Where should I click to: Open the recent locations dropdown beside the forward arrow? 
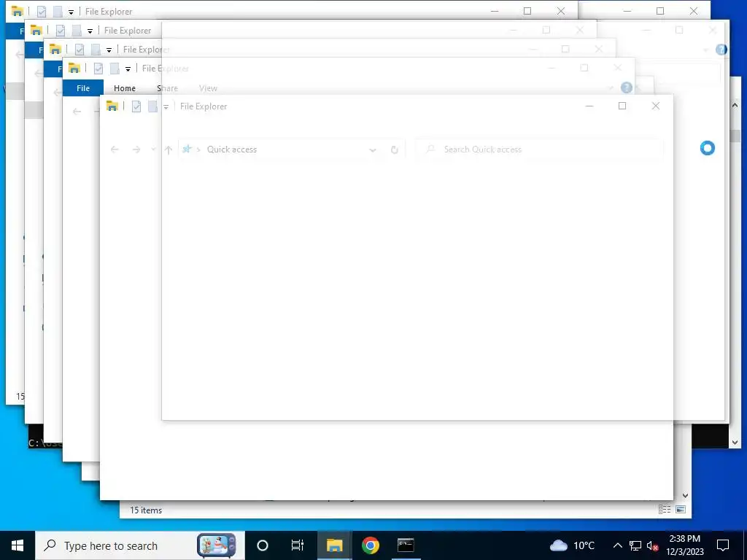[153, 149]
